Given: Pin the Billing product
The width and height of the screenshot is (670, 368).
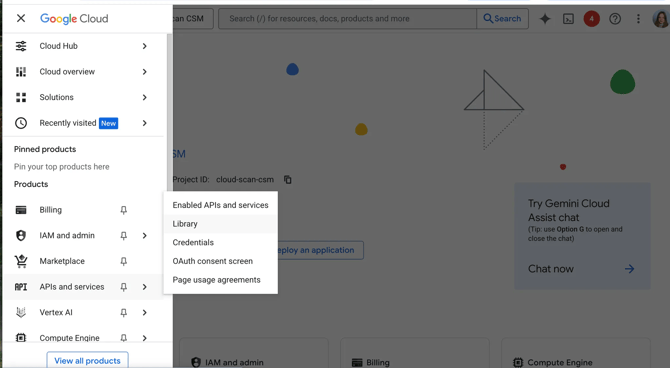Looking at the screenshot, I should (123, 210).
